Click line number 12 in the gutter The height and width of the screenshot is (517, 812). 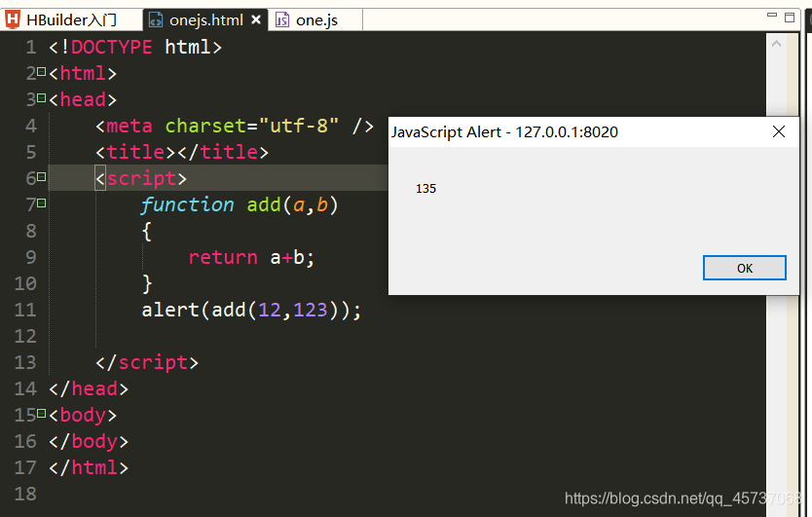point(25,336)
